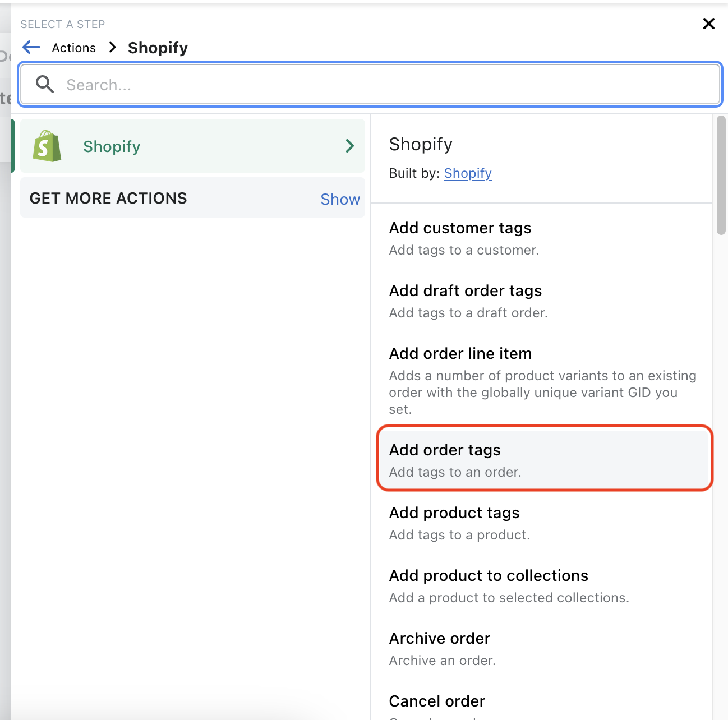Close the Select a Step panel

point(708,24)
